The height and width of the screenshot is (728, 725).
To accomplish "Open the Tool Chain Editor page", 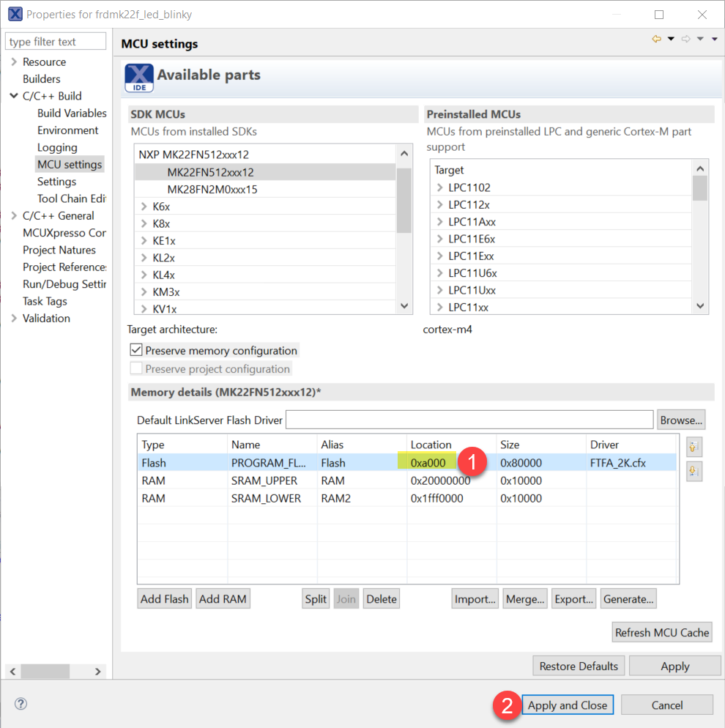I will click(x=72, y=198).
